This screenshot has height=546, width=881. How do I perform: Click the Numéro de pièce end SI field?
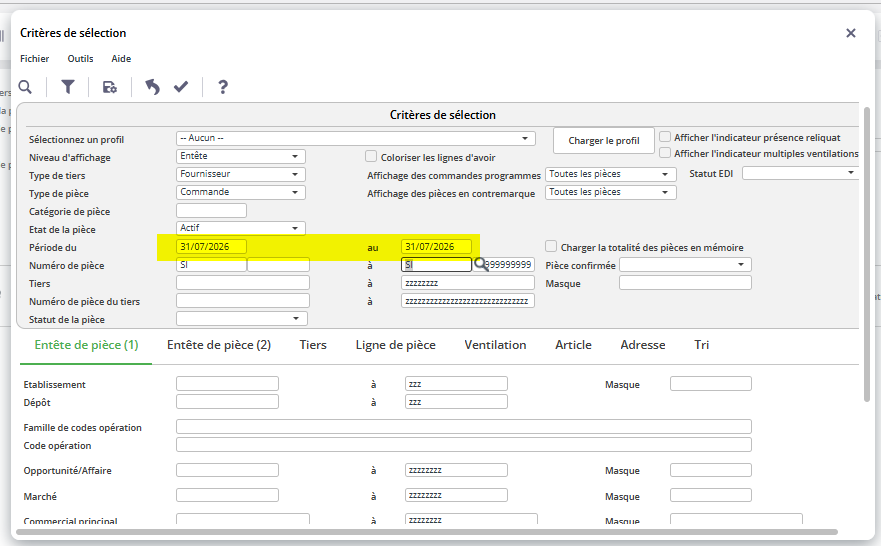click(x=437, y=265)
